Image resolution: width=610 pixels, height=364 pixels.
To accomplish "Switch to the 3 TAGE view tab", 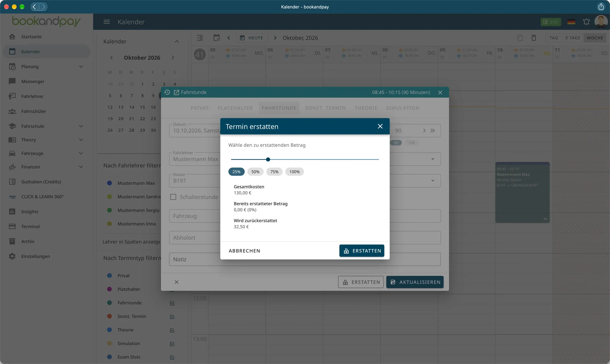I will pos(573,38).
